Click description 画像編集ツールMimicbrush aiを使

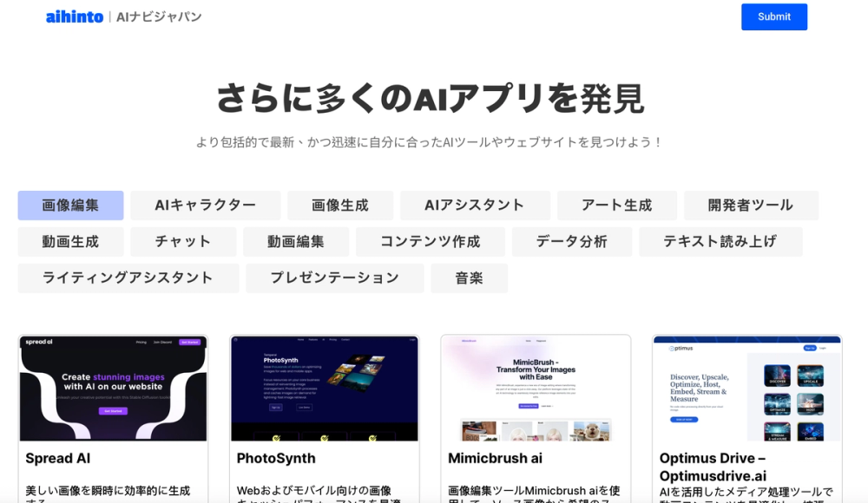[534, 491]
